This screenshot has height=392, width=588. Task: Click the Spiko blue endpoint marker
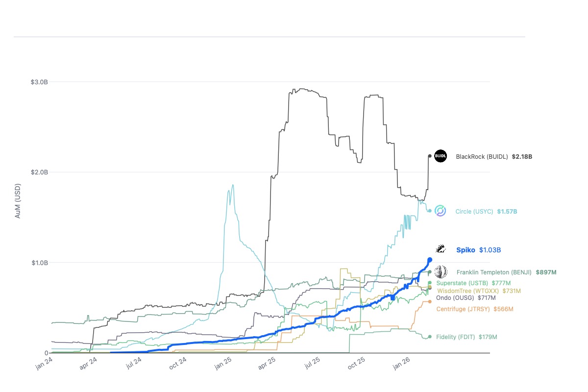[x=430, y=260]
